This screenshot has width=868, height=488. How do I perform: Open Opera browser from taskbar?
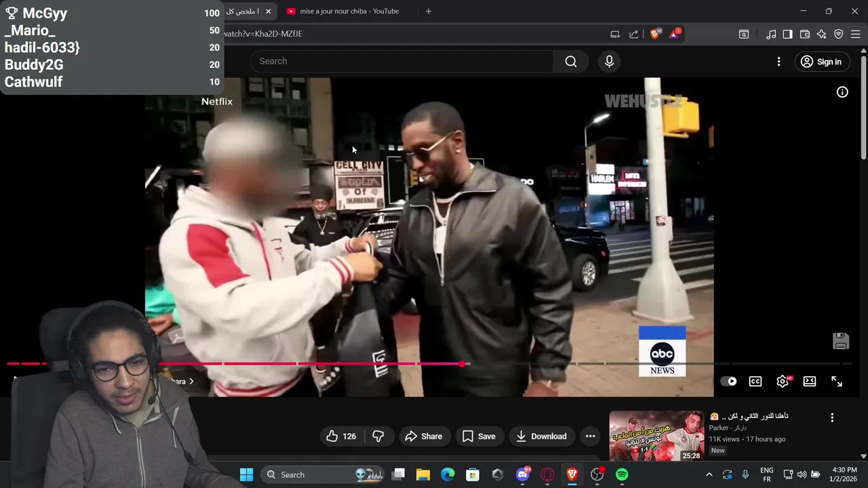(547, 474)
